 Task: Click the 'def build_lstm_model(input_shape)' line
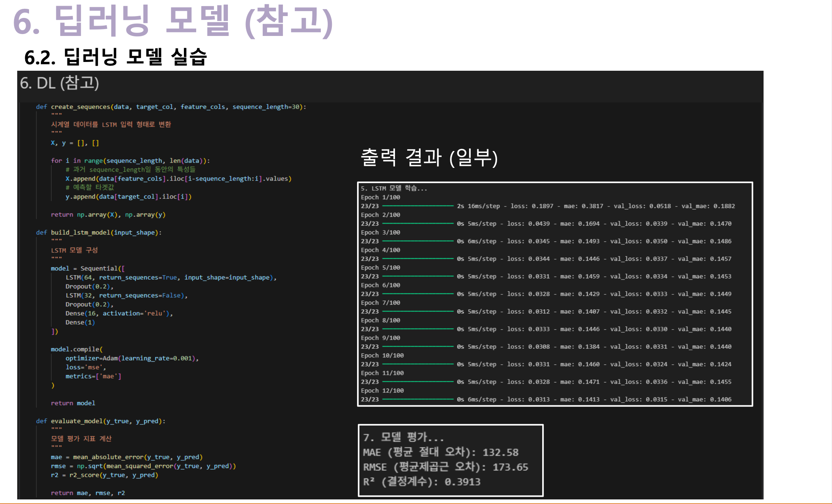[x=99, y=232]
